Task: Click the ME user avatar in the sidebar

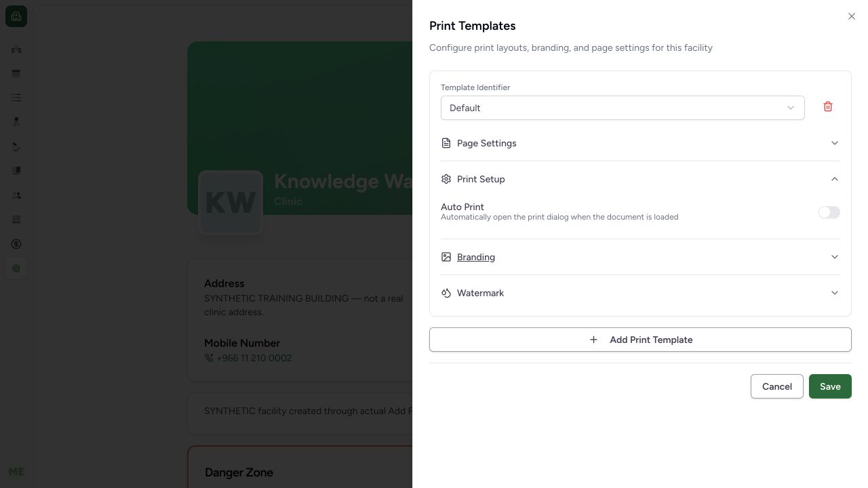Action: 16,472
